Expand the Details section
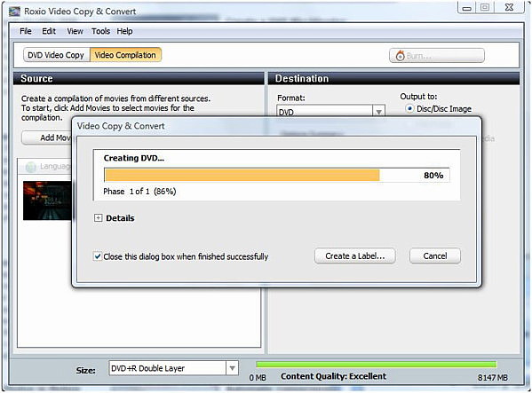The height and width of the screenshot is (393, 532). [98, 218]
